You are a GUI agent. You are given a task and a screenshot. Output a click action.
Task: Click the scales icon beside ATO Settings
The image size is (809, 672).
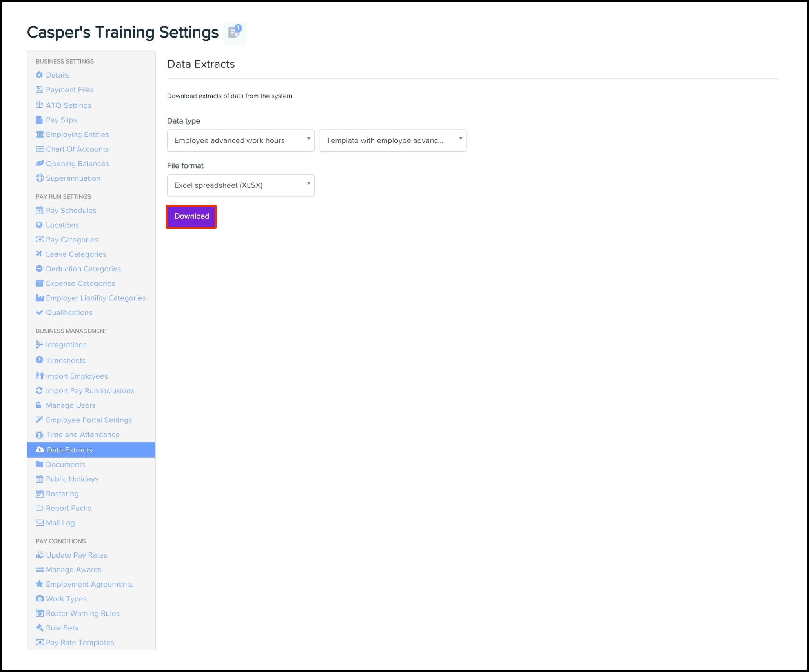39,105
